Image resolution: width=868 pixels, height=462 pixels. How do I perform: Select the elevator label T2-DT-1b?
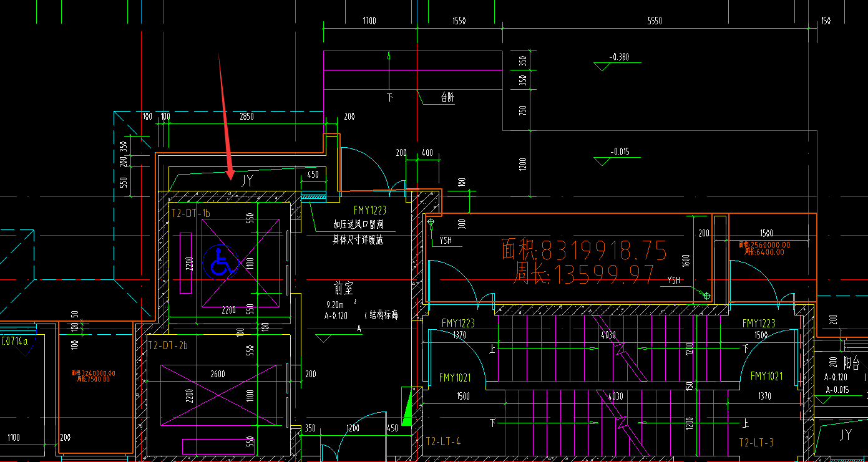point(190,213)
